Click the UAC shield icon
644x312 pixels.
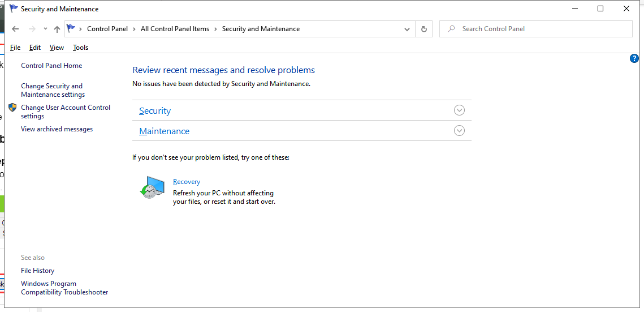tap(13, 107)
